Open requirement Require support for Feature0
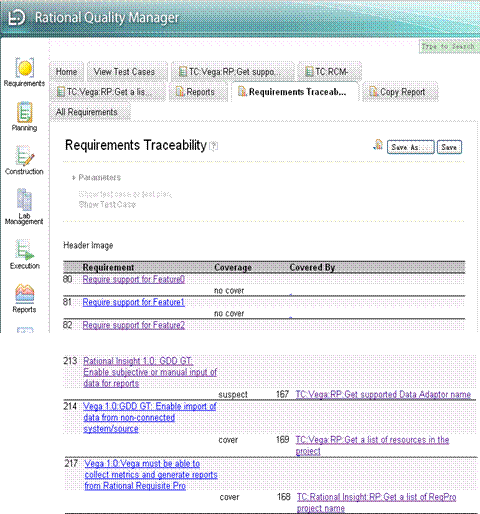The height and width of the screenshot is (514, 480). point(134,279)
